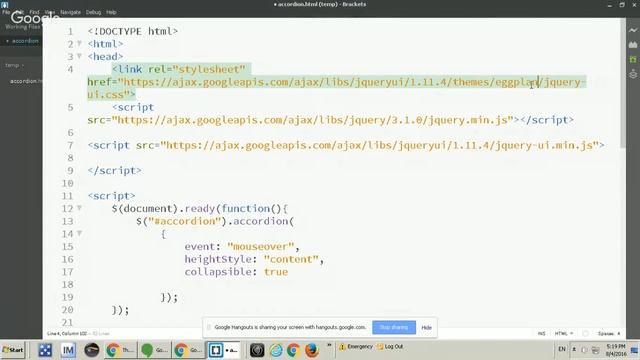Screen dimensions: 640x360
Task: Launch Firefox from quick launch
Action: [x=311, y=350]
